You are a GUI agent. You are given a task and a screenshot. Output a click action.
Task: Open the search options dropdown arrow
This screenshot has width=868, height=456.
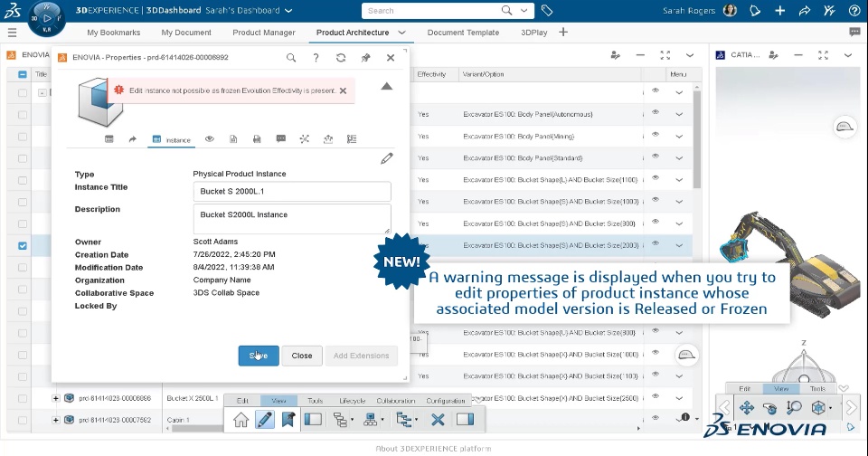point(524,11)
